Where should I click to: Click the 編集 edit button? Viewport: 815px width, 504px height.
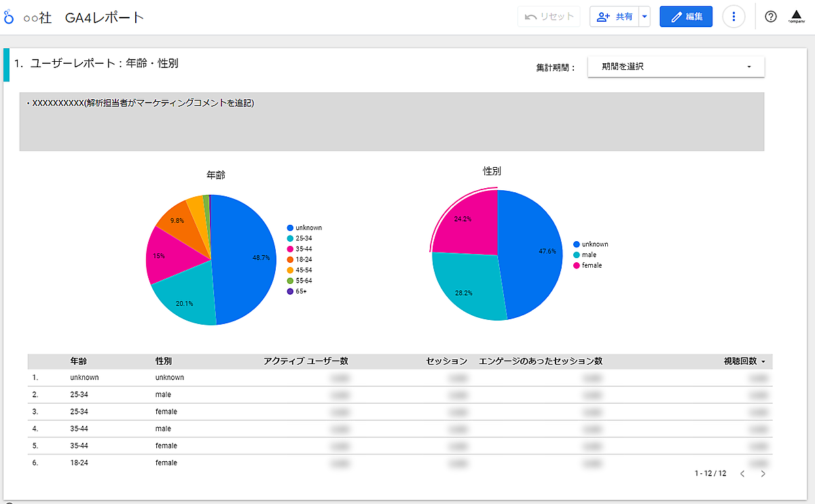[x=686, y=17]
